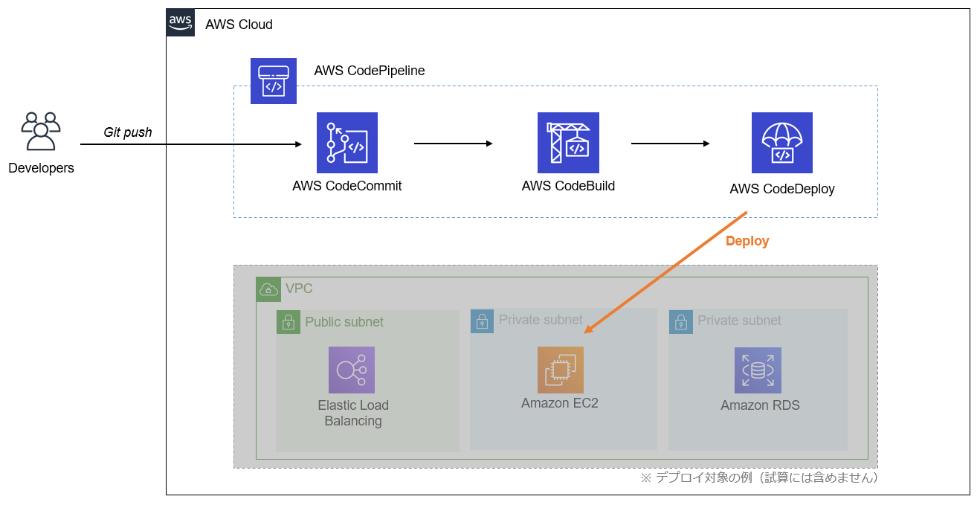
Task: Click the AWS CodeDeploy parachute icon
Action: pyautogui.click(x=781, y=143)
